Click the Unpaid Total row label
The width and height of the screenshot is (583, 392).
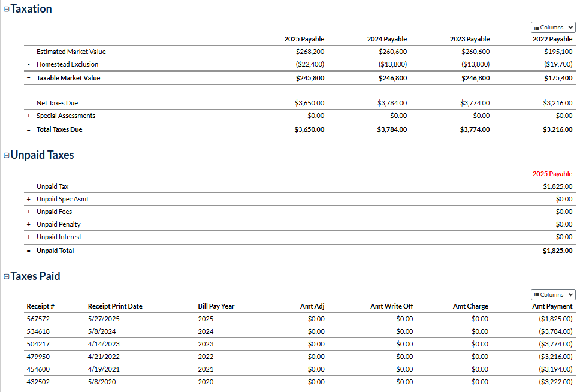click(x=55, y=251)
